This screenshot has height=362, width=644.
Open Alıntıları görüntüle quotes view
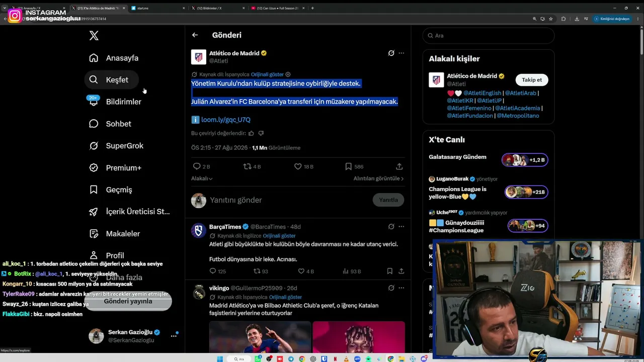tap(378, 178)
